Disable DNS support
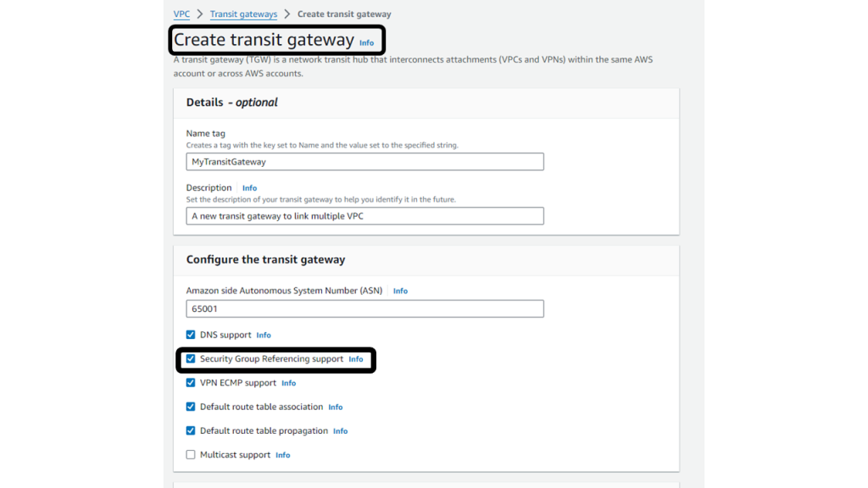This screenshot has width=868, height=488. 191,335
